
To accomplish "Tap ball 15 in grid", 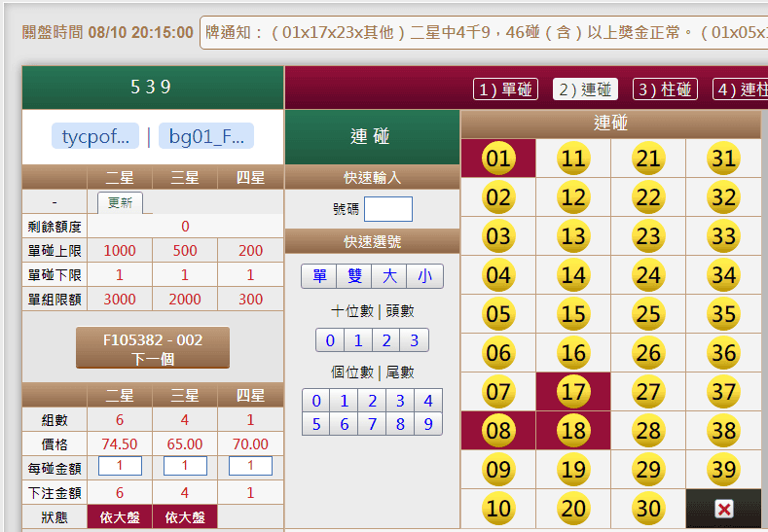I will click(573, 314).
